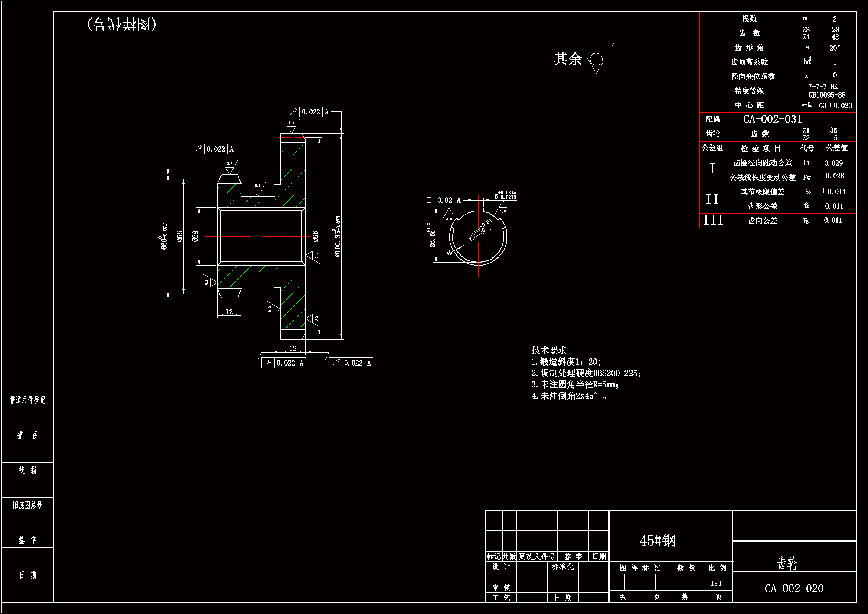Select runout tolerance frame left of small gear
The width and height of the screenshot is (868, 614).
(213, 149)
